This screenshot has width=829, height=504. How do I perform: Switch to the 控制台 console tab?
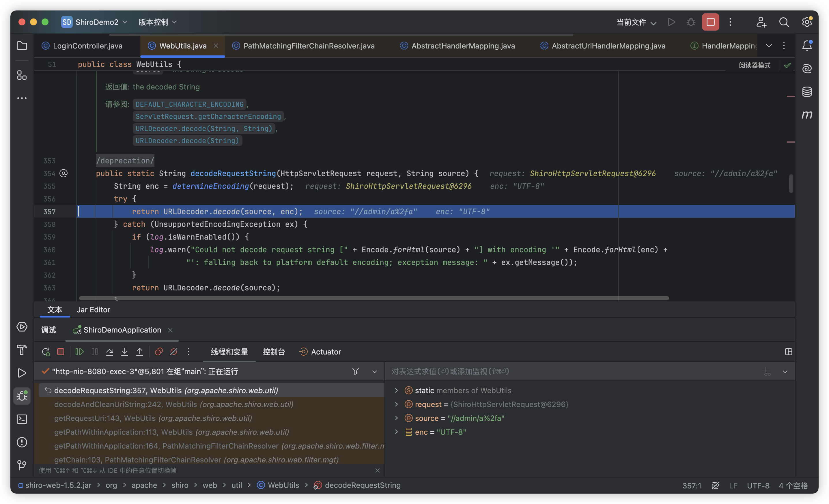pos(274,352)
